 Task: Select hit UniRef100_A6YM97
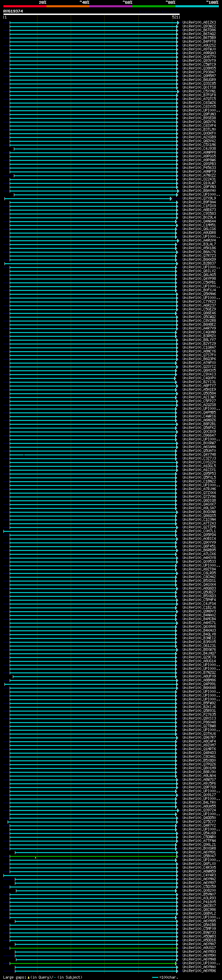tap(199, 883)
